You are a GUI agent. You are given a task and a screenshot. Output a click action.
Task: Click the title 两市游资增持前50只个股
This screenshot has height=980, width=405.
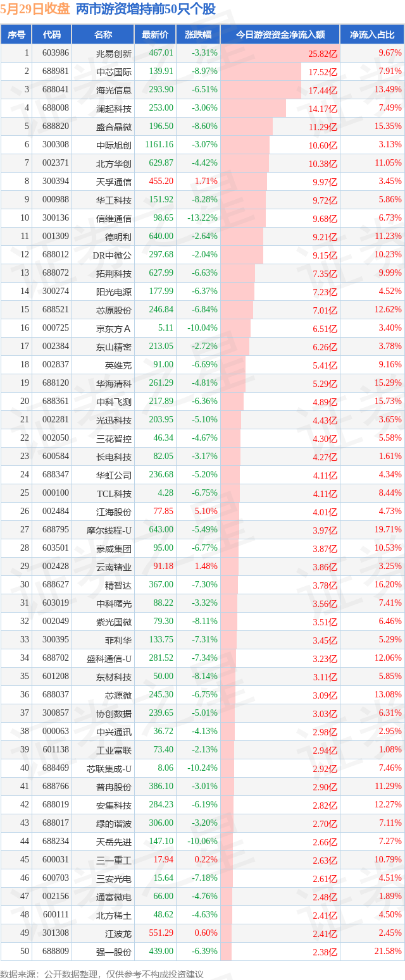[x=146, y=9]
